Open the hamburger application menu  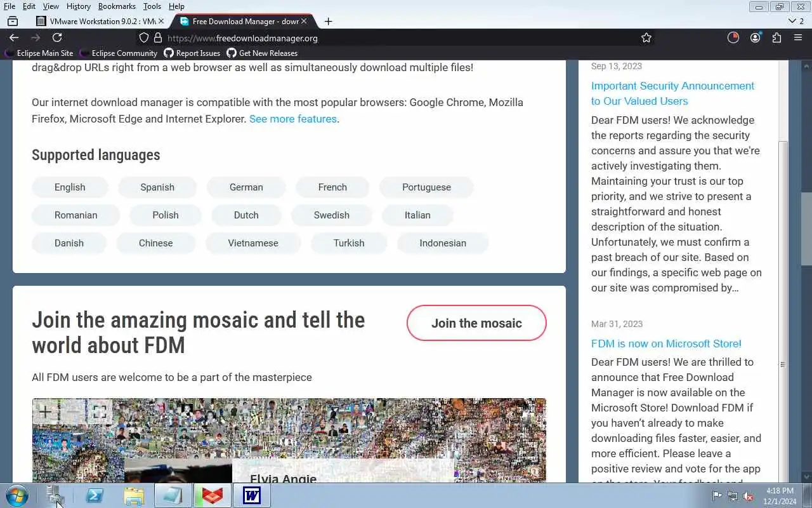click(x=798, y=38)
